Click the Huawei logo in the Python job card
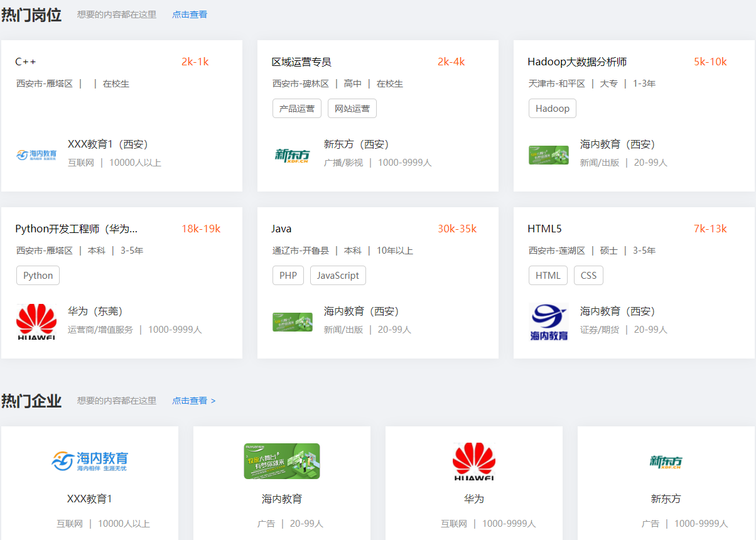 pos(36,321)
